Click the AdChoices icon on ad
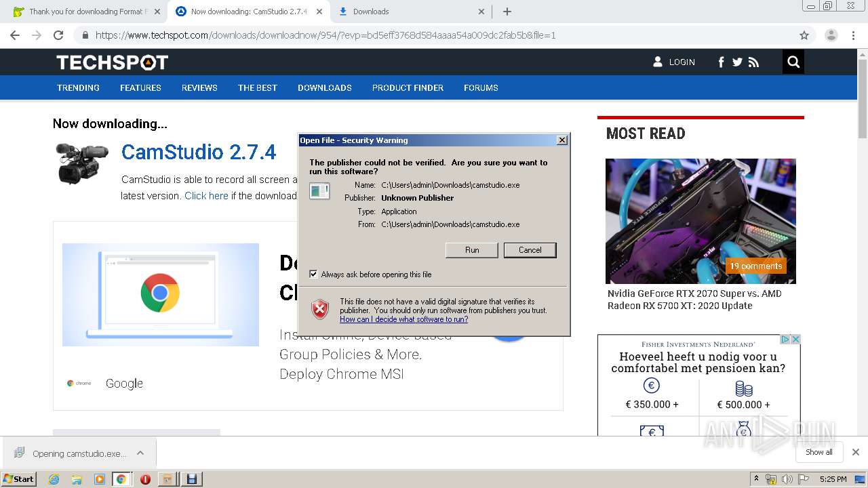 coord(785,339)
